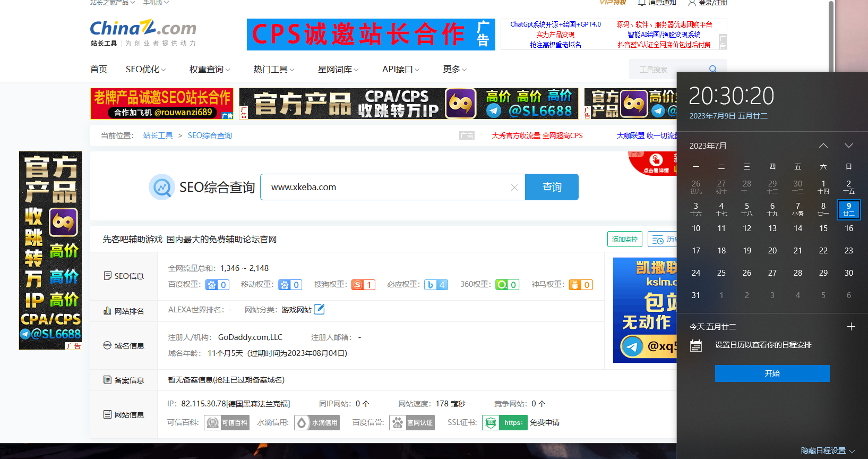Click the 官网认证 badge
Screen dimensions: 868x459
412,423
